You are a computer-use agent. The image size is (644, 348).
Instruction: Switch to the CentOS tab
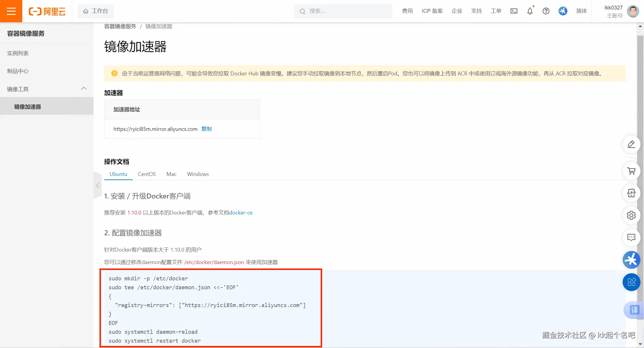point(146,174)
